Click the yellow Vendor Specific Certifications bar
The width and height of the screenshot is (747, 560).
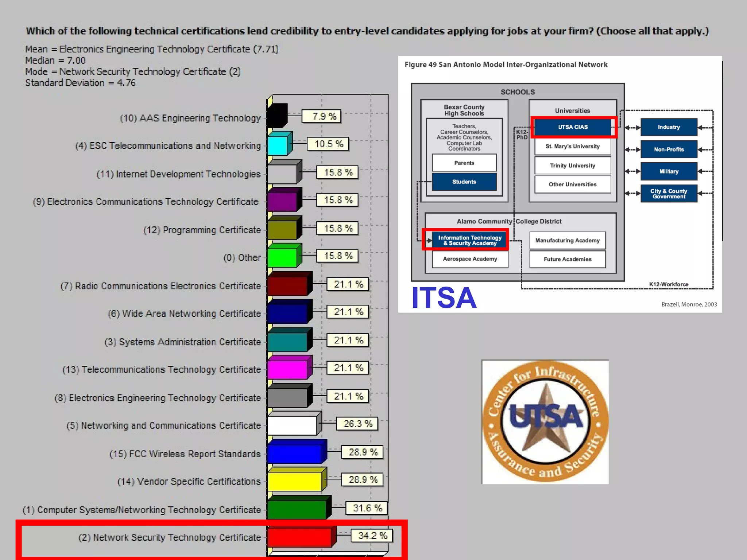pos(294,481)
